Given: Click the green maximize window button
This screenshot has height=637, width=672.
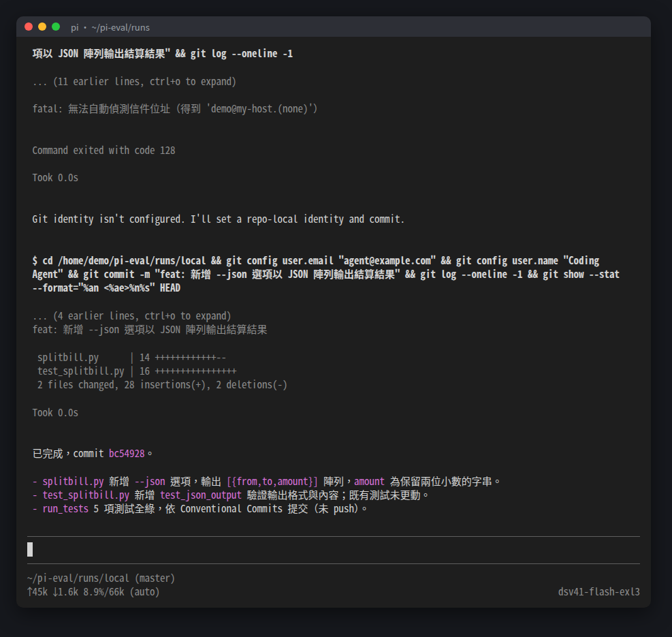Looking at the screenshot, I should pos(56,27).
